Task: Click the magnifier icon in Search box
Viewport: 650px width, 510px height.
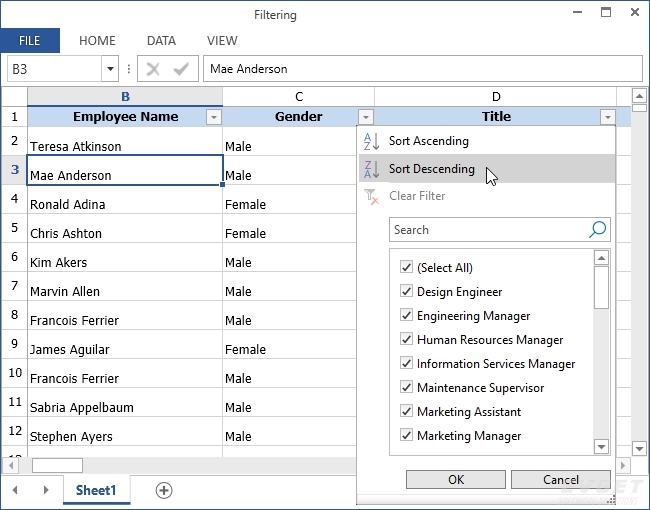Action: pos(597,230)
